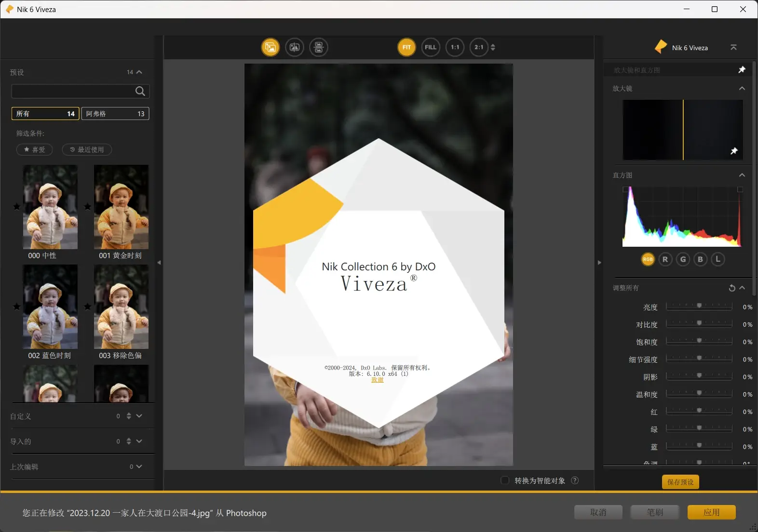Select the 所有 14 category tab
Image resolution: width=758 pixels, height=532 pixels.
click(x=45, y=114)
